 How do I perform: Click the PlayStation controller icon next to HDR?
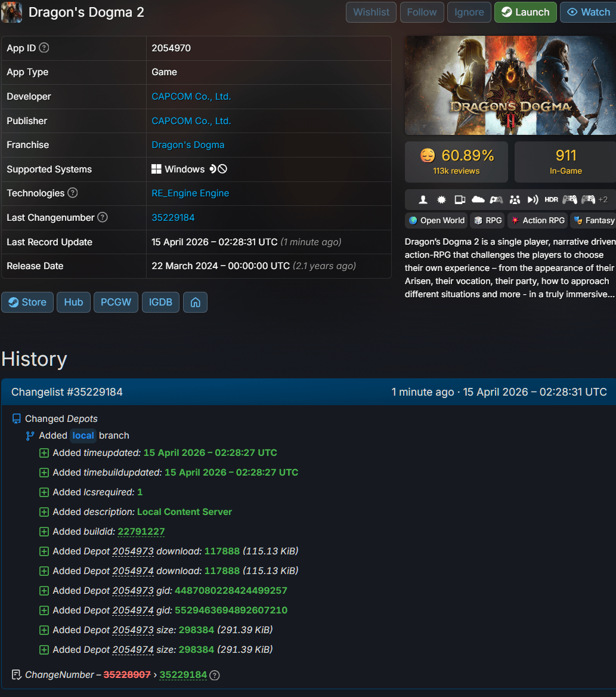[x=570, y=199]
